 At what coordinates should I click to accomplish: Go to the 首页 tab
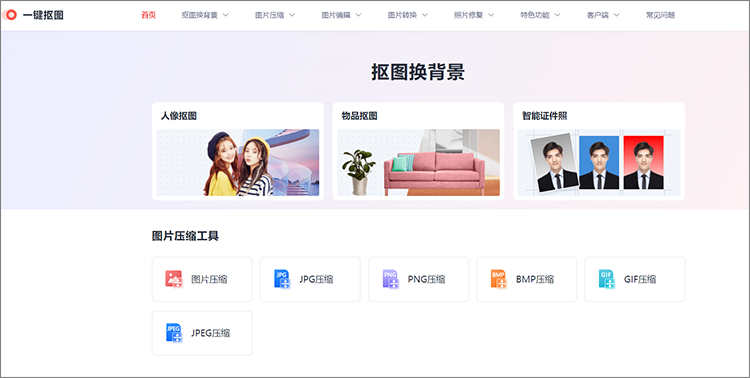[x=149, y=15]
